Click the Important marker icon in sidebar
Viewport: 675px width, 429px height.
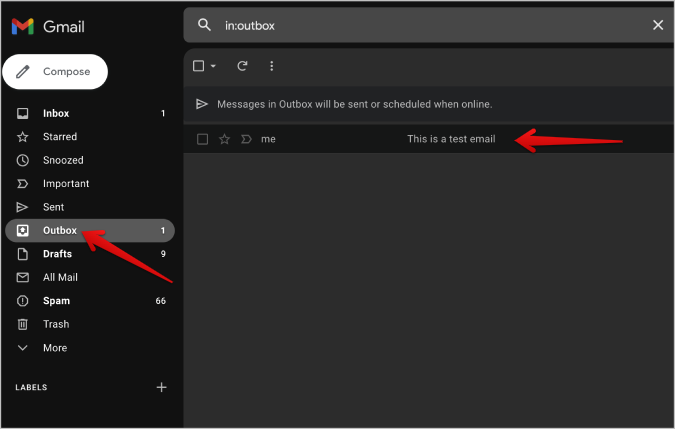(x=22, y=184)
